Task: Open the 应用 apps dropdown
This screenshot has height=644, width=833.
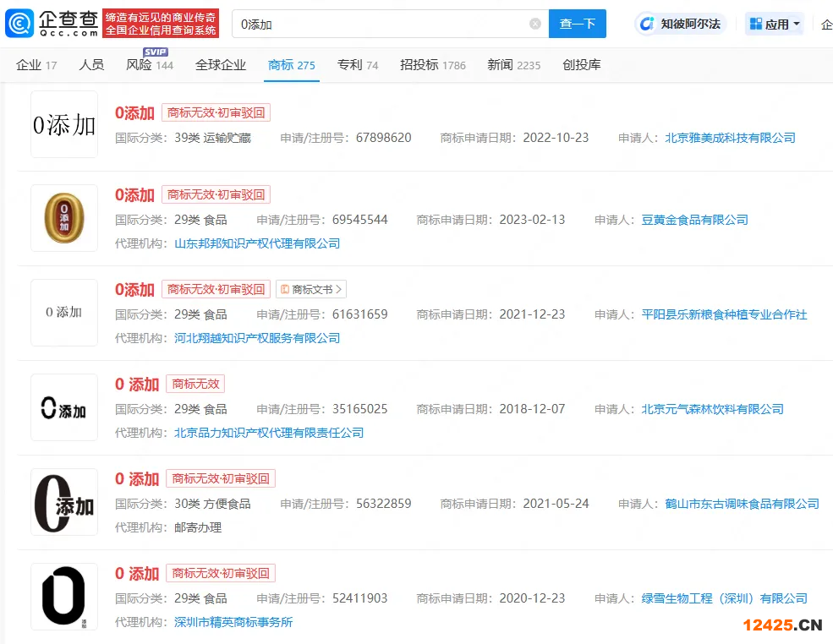Action: click(x=775, y=24)
